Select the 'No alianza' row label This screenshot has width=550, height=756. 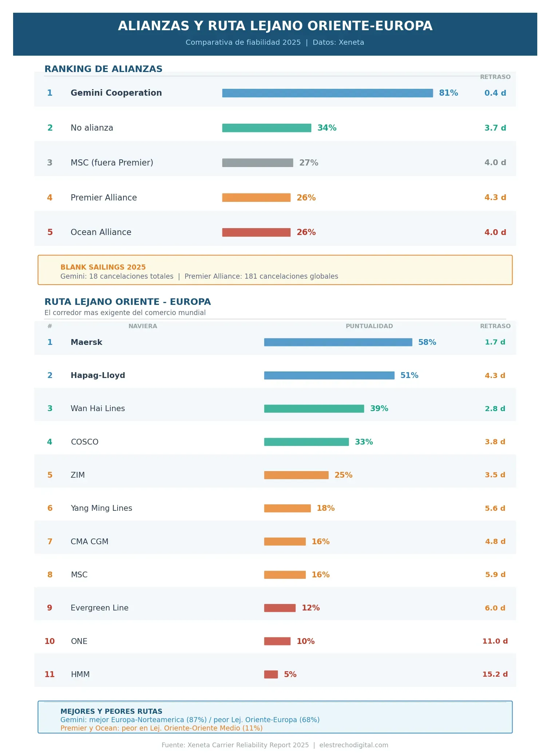tap(92, 128)
